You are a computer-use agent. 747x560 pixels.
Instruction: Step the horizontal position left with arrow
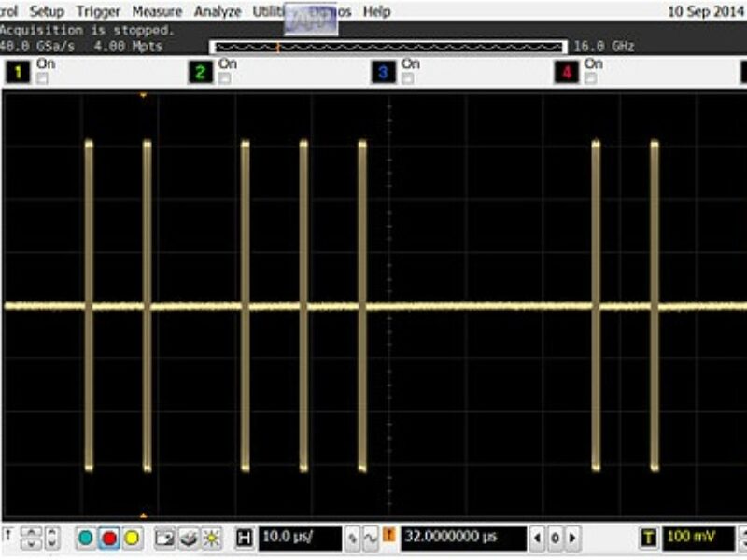click(537, 539)
